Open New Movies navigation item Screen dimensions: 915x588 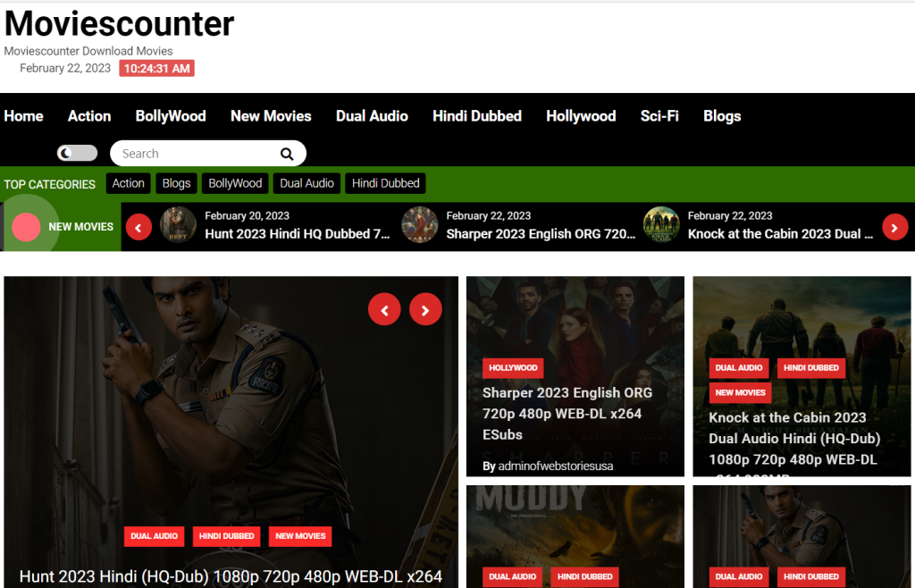(x=271, y=116)
